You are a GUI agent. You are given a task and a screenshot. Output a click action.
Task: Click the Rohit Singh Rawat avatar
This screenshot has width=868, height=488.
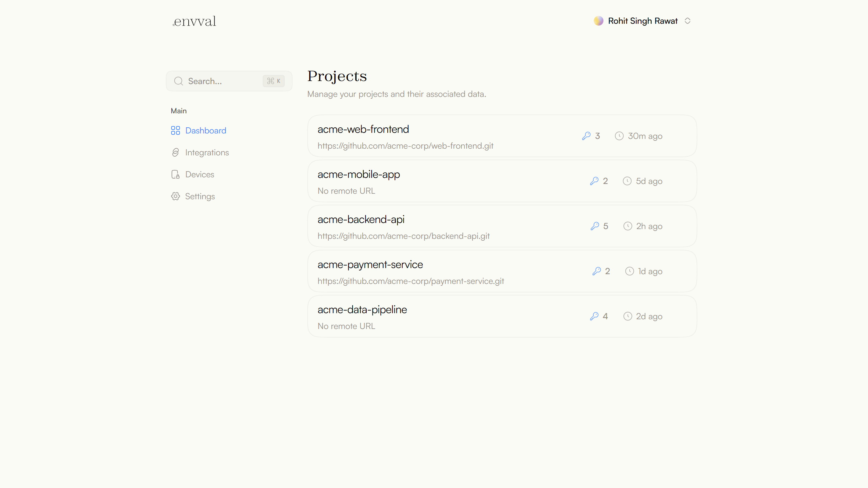[x=599, y=20]
